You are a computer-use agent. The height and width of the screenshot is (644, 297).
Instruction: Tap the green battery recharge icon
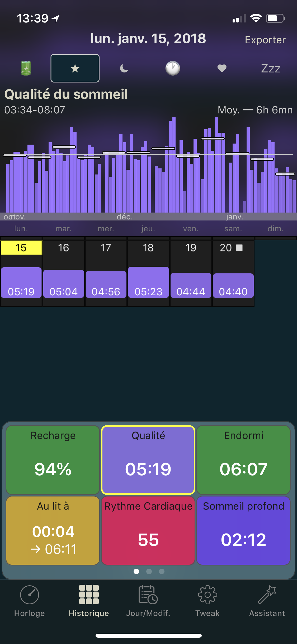coord(26,68)
